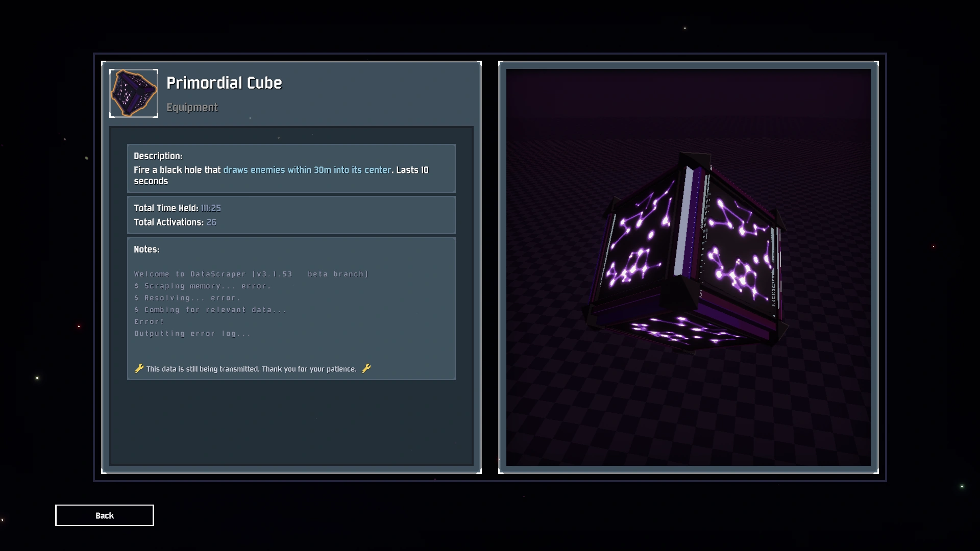Click the Equipment category label

coord(192,107)
